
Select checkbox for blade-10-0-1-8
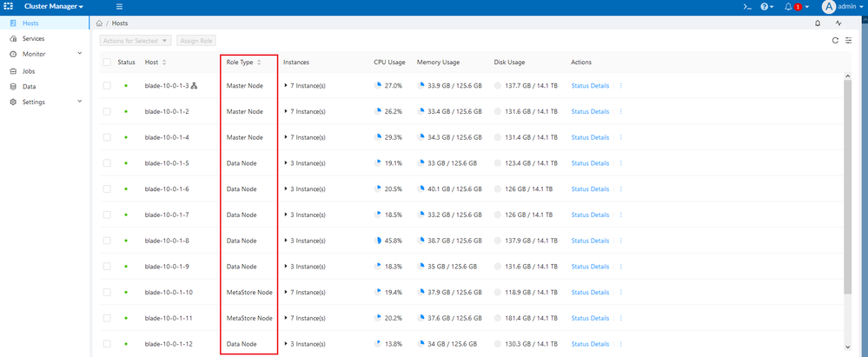107,241
